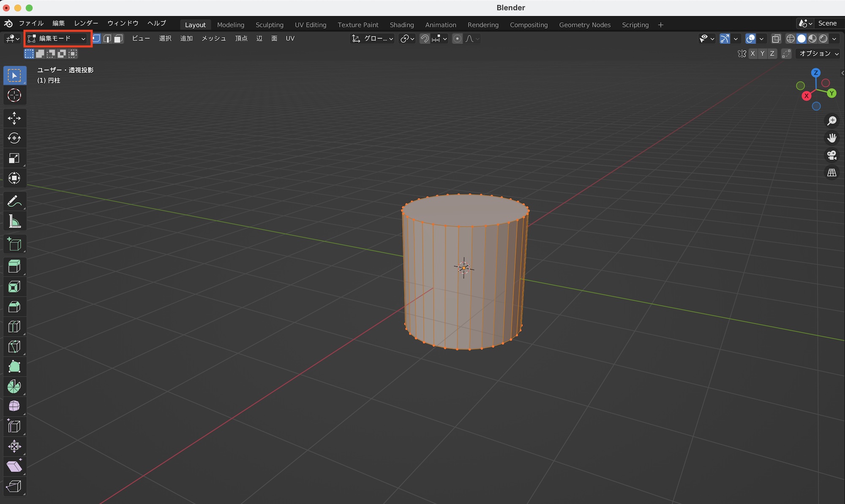Select the Annotate pencil tool
Viewport: 845px width, 504px height.
pos(14,201)
